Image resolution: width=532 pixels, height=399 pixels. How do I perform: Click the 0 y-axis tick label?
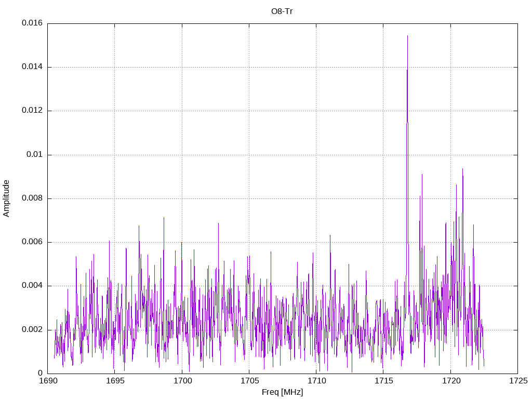[x=41, y=373]
